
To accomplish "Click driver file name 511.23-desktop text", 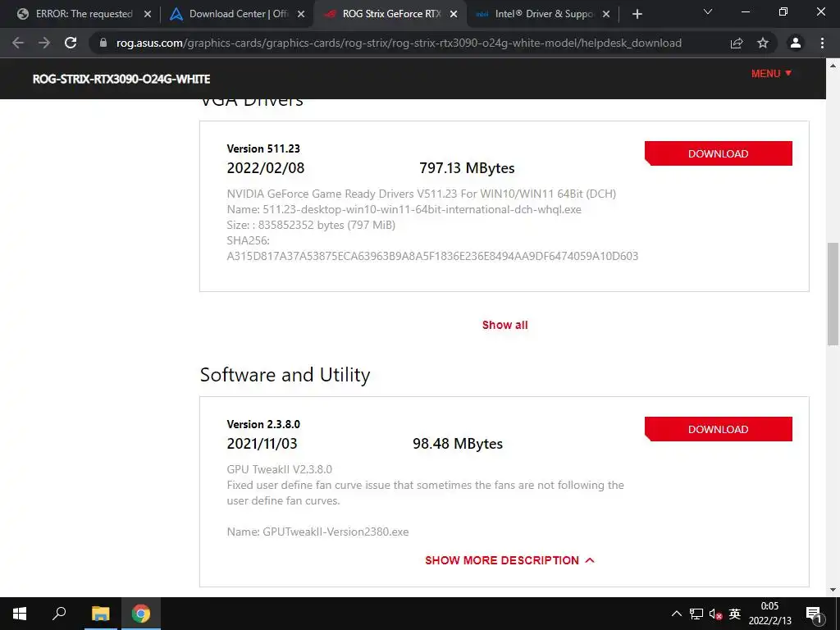I will point(422,209).
